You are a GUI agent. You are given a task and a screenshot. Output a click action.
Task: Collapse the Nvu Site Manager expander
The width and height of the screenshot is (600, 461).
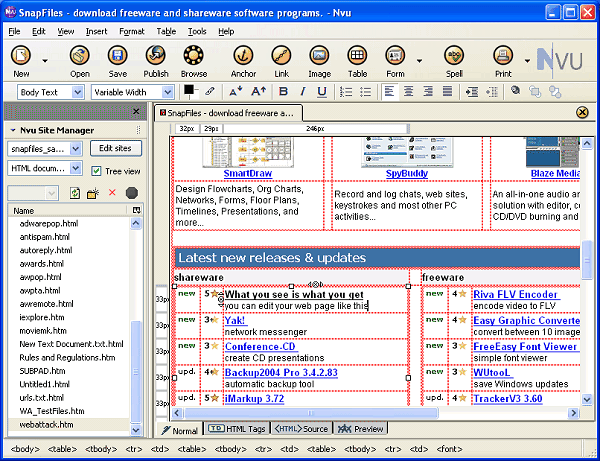pos(13,130)
